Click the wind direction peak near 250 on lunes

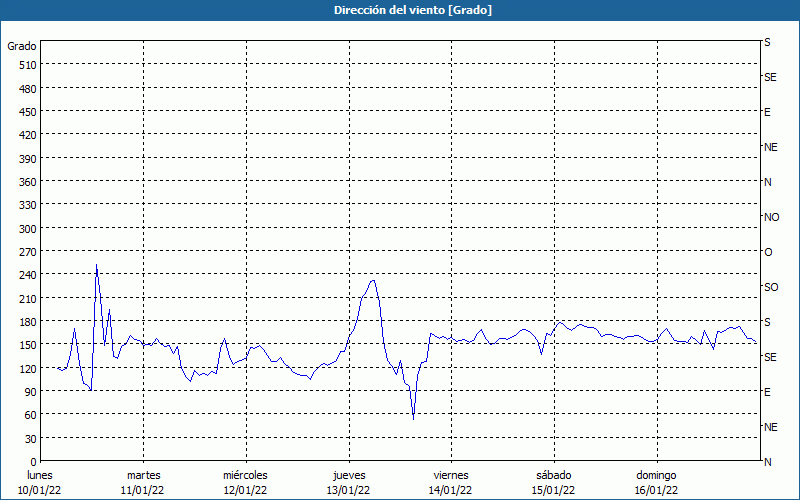96,265
